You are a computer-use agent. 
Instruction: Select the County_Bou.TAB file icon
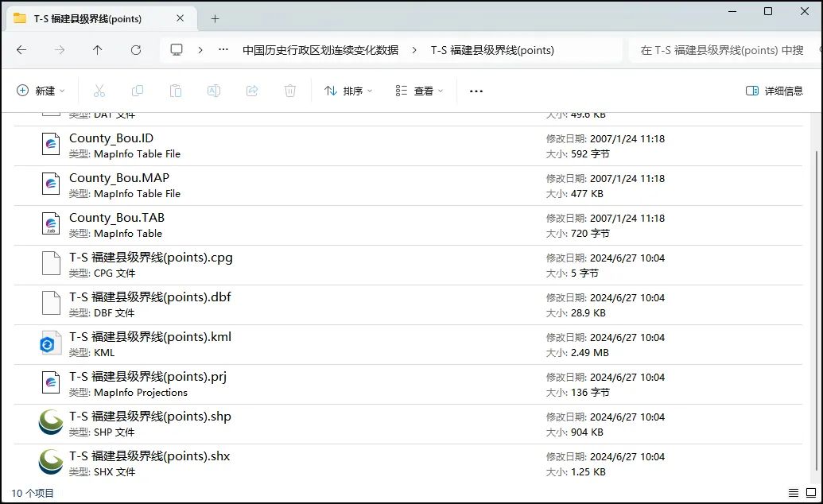(51, 223)
